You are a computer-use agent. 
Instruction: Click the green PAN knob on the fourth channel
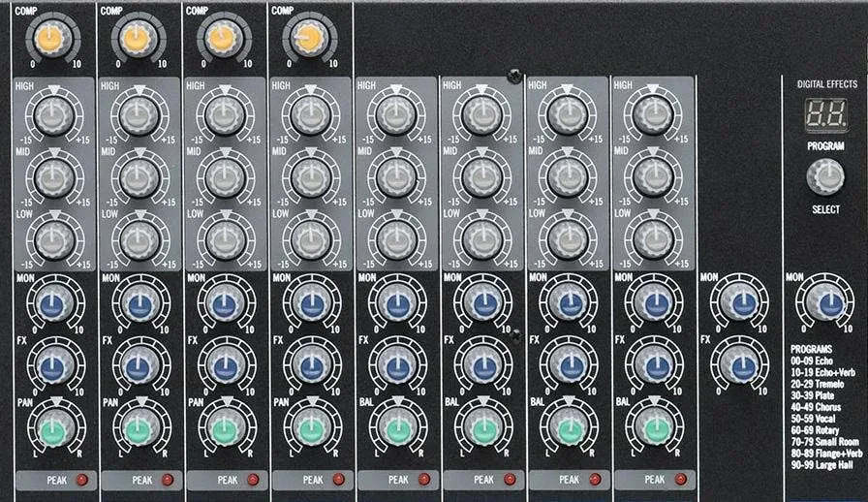309,427
